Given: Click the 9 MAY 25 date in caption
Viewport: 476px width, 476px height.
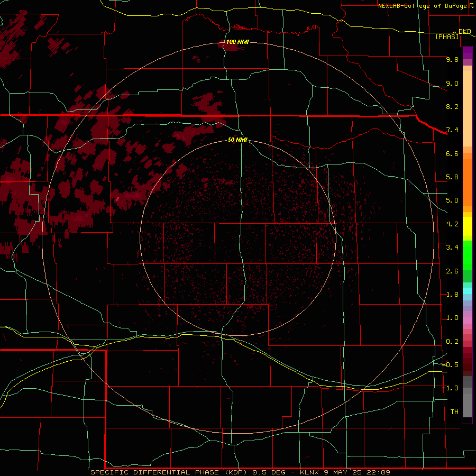Looking at the screenshot, I should pos(343,472).
